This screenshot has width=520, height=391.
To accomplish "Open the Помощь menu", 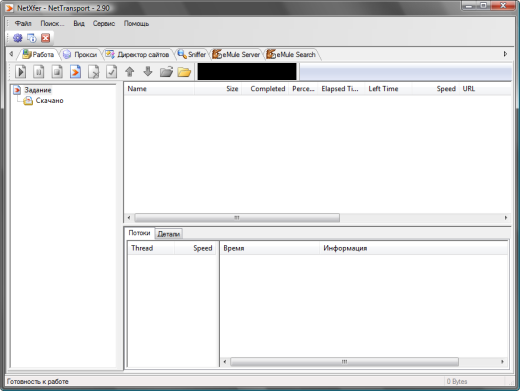I will pos(136,23).
